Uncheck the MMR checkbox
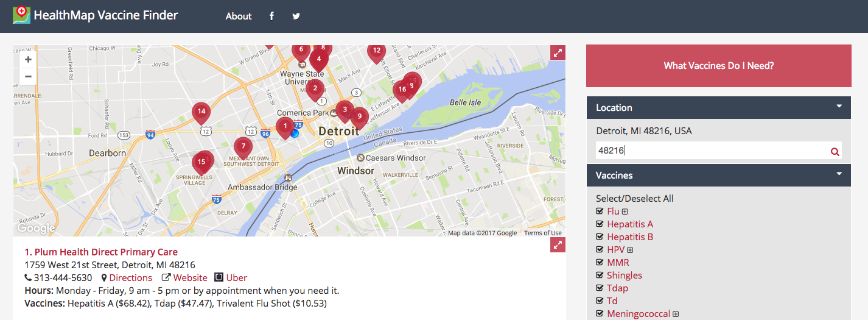The image size is (868, 320). 600,263
